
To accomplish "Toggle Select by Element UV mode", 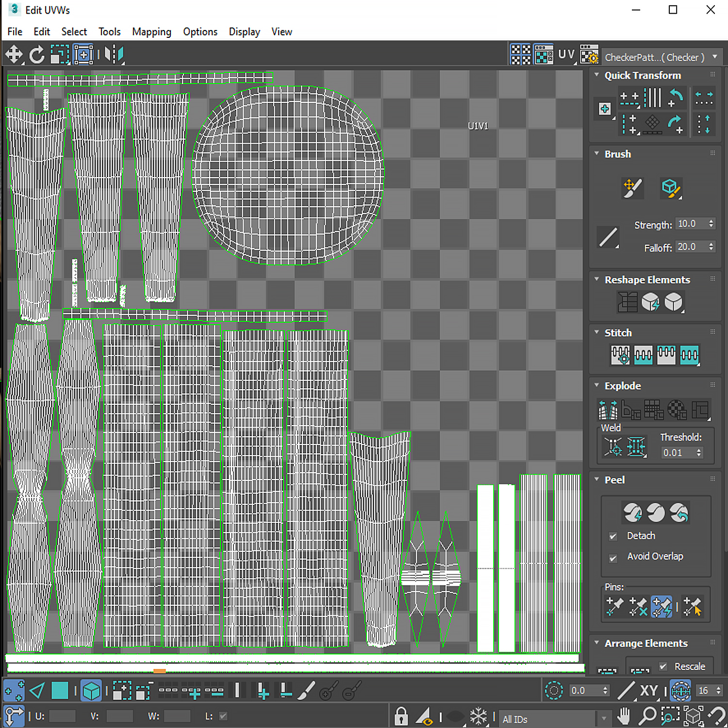I will [x=91, y=690].
